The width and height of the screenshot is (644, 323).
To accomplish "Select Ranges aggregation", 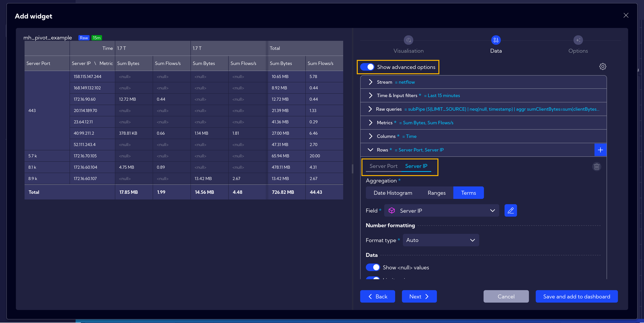I will pos(437,193).
